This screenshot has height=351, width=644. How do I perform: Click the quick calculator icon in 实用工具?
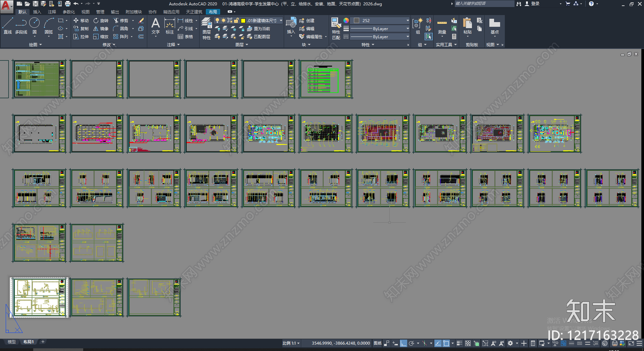tap(454, 37)
